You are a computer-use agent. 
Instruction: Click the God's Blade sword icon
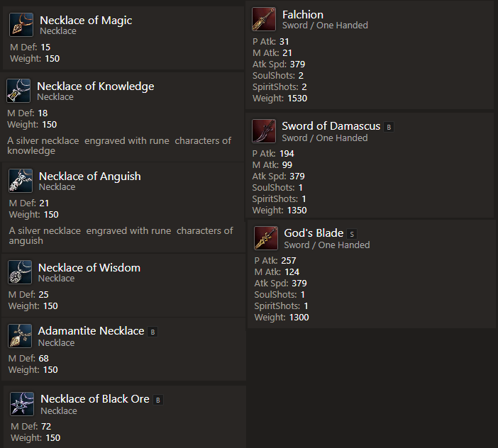pyautogui.click(x=266, y=238)
